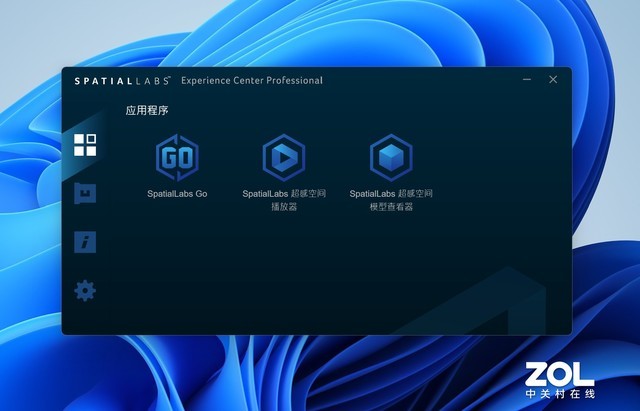
Task: Open the settings gear sidebar tab
Action: pyautogui.click(x=85, y=291)
